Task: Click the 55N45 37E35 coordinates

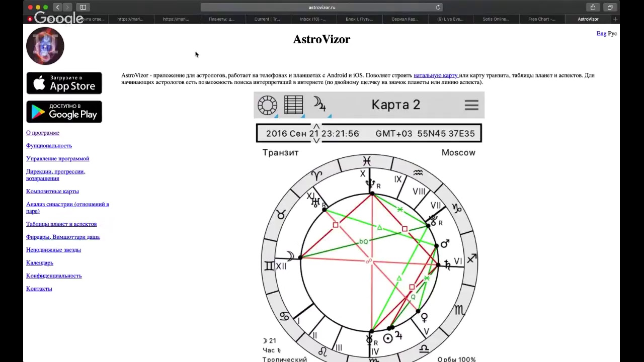Action: tap(446, 134)
